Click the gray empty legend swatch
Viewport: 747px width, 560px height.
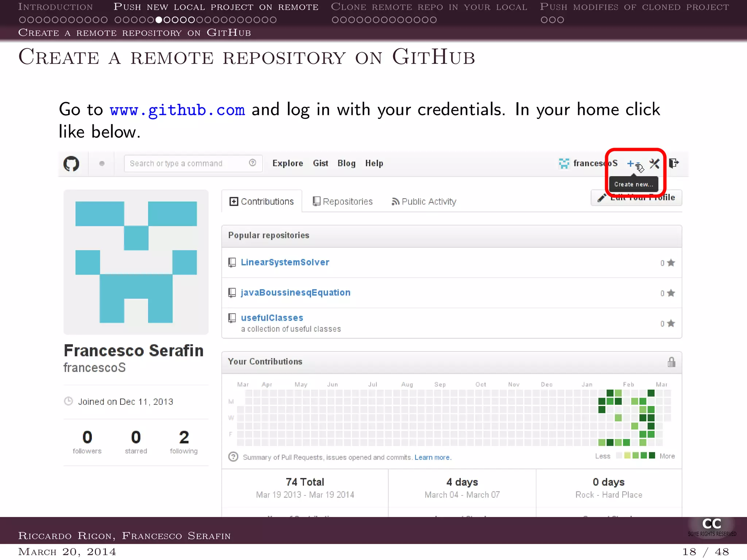(619, 455)
